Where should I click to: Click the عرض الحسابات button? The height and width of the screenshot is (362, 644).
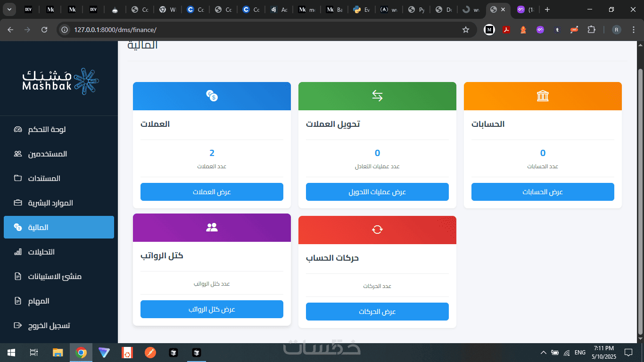click(x=543, y=192)
